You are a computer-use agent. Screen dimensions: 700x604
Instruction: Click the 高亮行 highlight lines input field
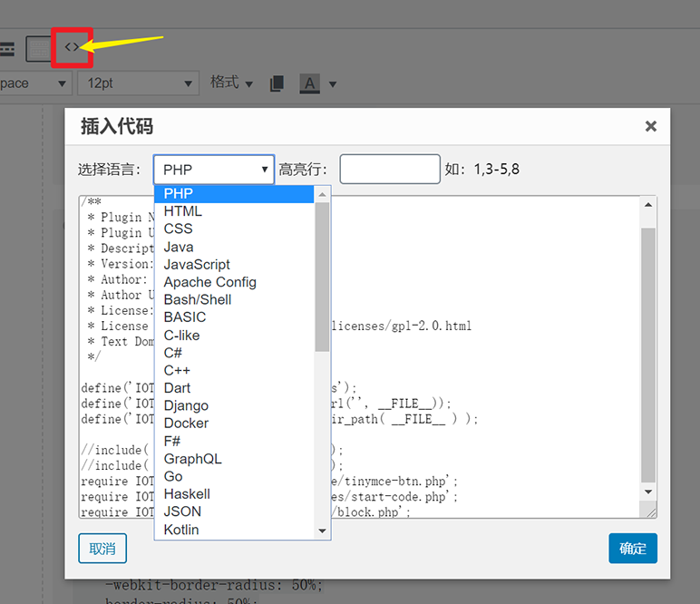click(390, 170)
